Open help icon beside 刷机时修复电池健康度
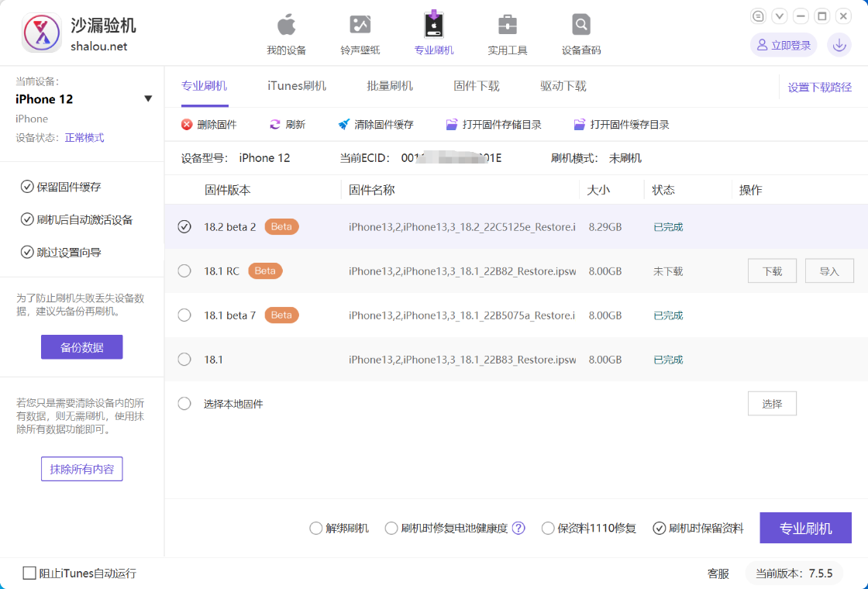 pos(518,529)
